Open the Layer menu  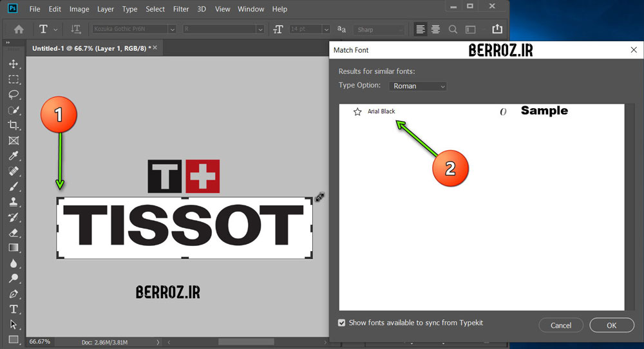[106, 9]
